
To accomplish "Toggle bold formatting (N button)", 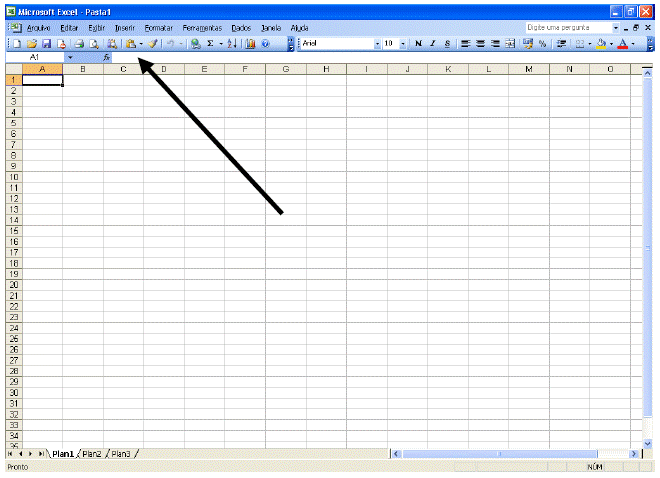I will [418, 44].
